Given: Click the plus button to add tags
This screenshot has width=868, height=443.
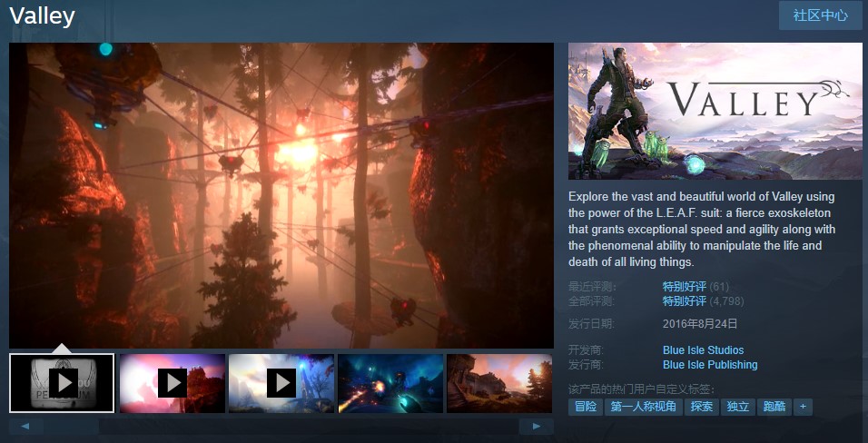Looking at the screenshot, I should pos(803,407).
